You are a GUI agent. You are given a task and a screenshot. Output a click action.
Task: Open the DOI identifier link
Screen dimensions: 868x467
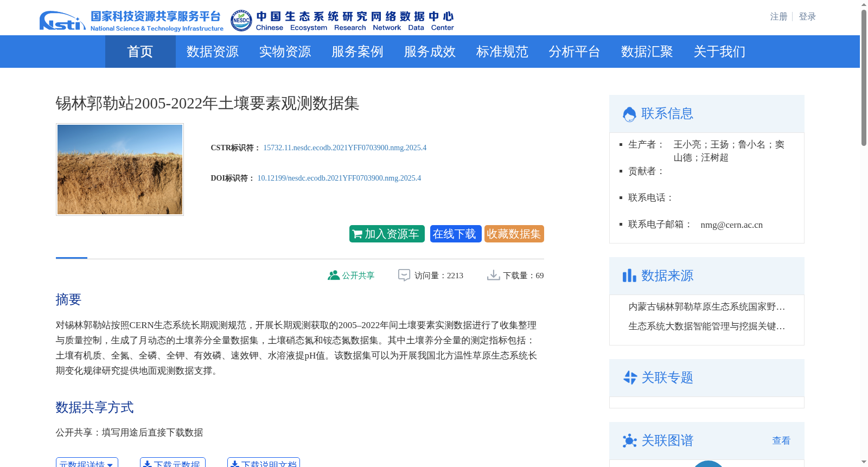[x=339, y=178]
